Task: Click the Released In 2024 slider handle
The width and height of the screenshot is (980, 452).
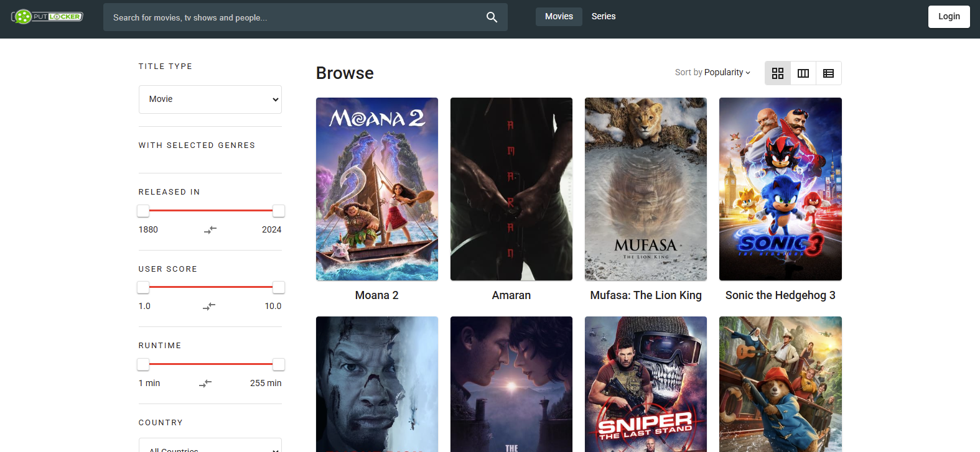Action: 279,211
